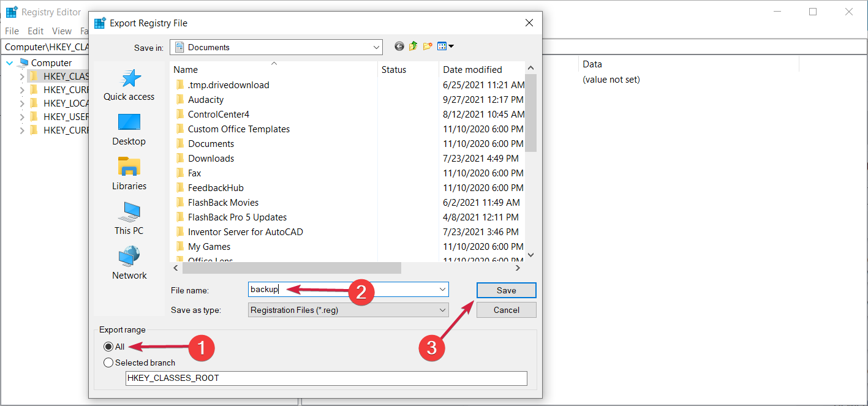Select the Computer node icon in registry tree
The image size is (868, 406).
(24, 62)
